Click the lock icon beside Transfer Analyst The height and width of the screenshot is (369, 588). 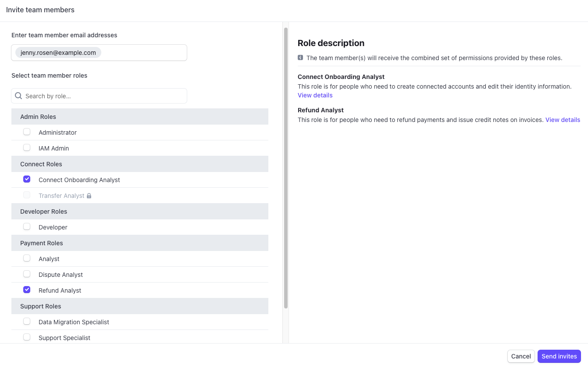(x=89, y=196)
